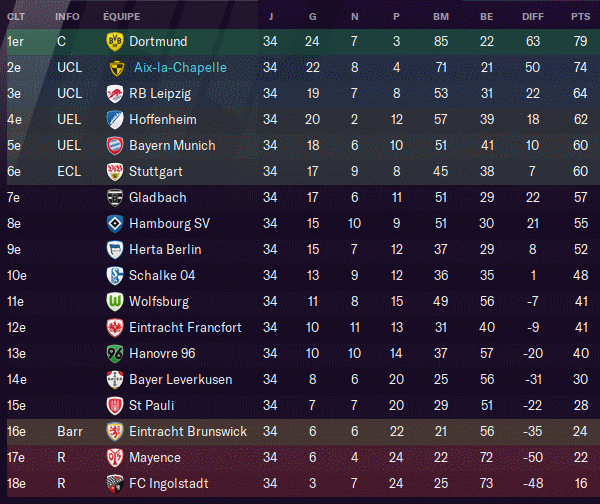Sort by the BM goals column header
This screenshot has width=600, height=504.
tap(441, 16)
